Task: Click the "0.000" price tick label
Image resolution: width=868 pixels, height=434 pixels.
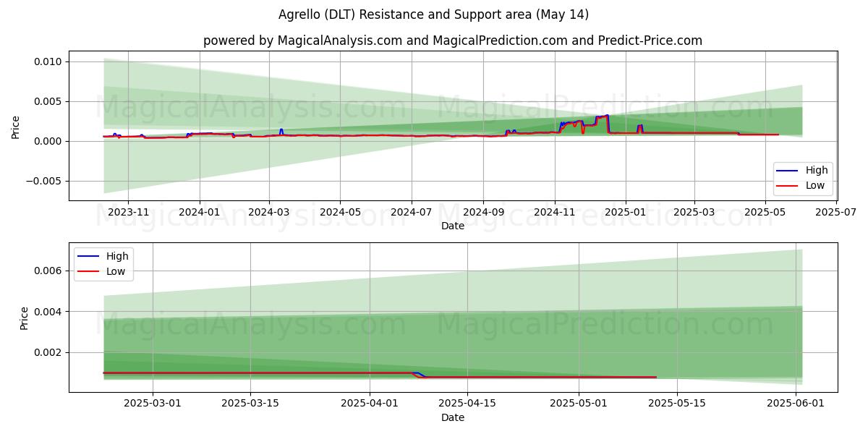Action: 49,141
